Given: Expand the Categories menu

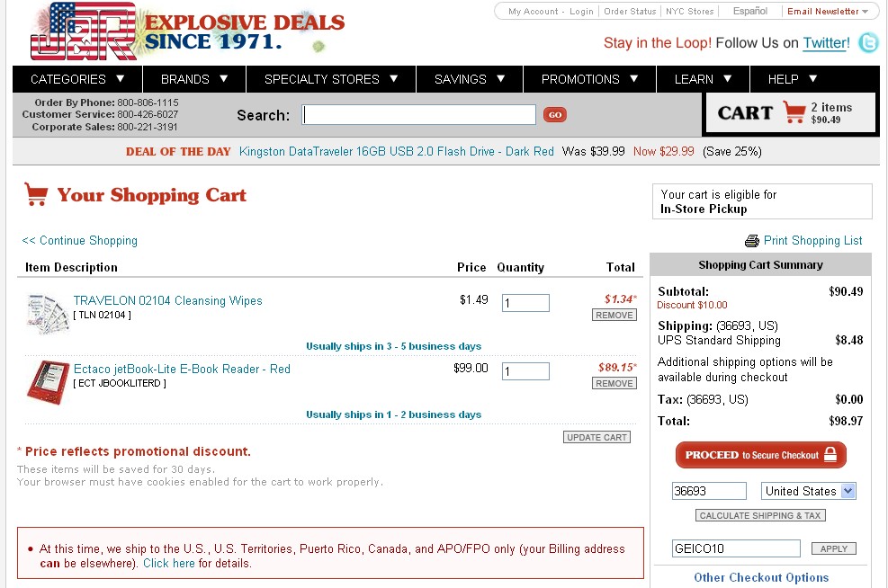Looking at the screenshot, I should (x=77, y=79).
